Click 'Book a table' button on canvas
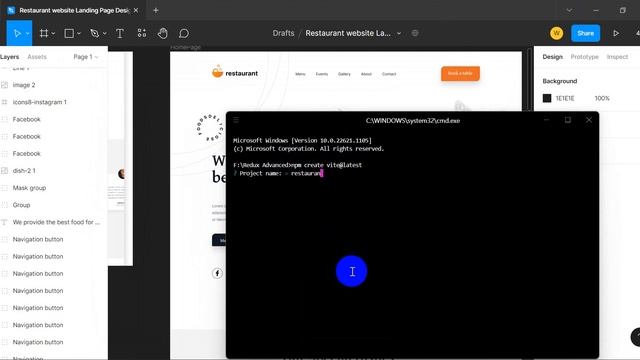640x360 pixels. (x=460, y=73)
